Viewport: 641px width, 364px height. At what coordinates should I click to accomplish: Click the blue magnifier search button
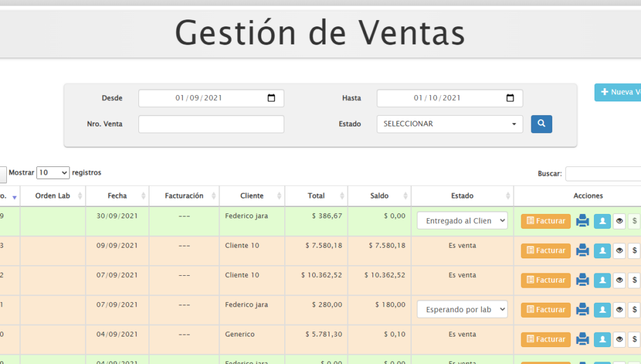coord(541,124)
